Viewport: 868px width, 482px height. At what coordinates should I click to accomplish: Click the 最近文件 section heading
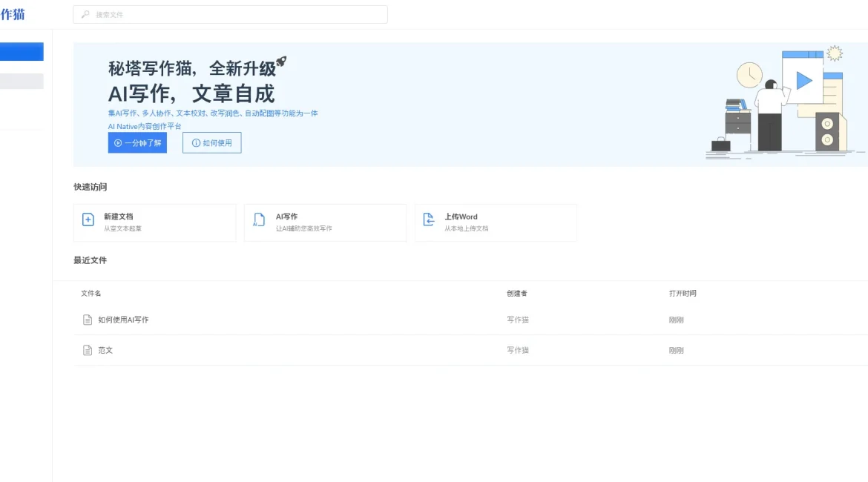[x=91, y=260]
